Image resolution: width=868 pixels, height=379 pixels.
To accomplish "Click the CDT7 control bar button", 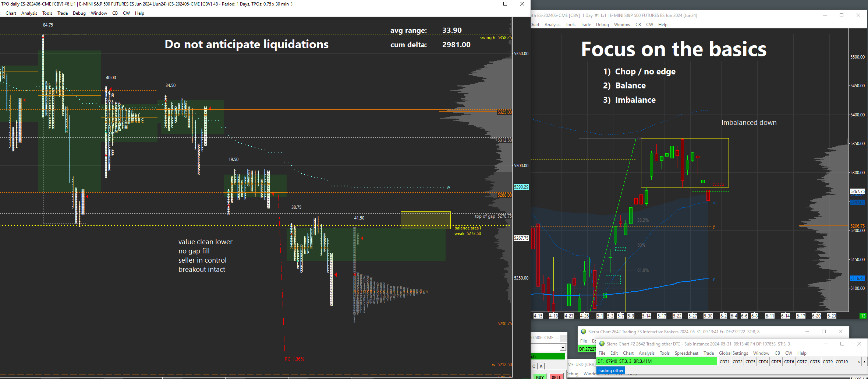I will click(802, 362).
